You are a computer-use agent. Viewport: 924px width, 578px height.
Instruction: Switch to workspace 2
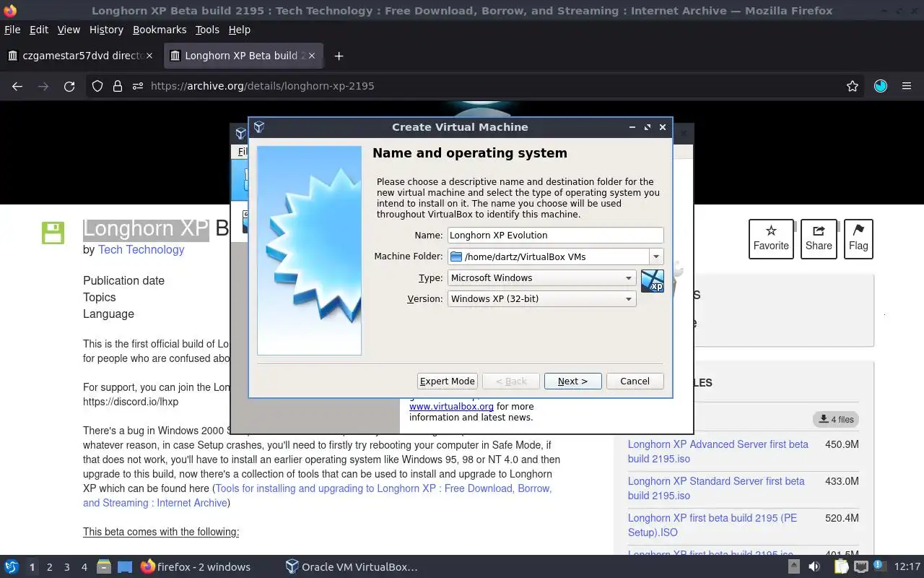49,567
